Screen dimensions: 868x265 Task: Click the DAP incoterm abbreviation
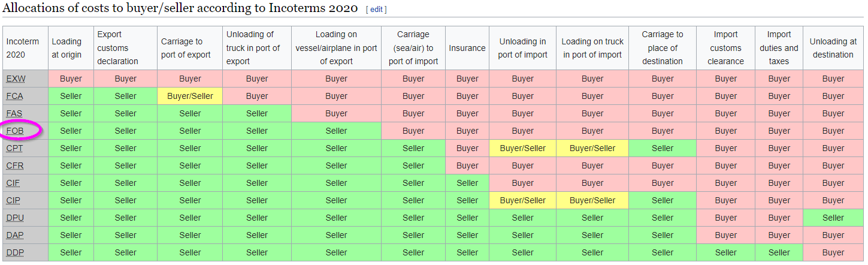(x=15, y=235)
